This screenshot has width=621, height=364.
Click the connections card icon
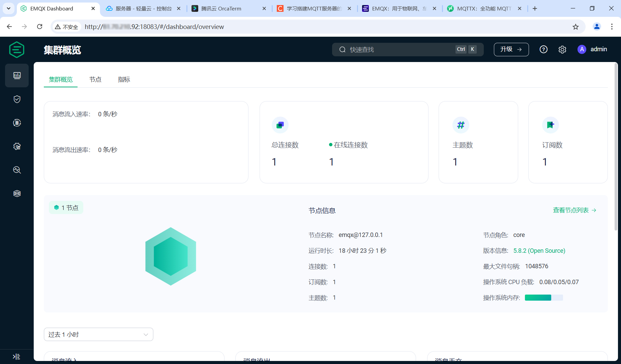pyautogui.click(x=280, y=125)
